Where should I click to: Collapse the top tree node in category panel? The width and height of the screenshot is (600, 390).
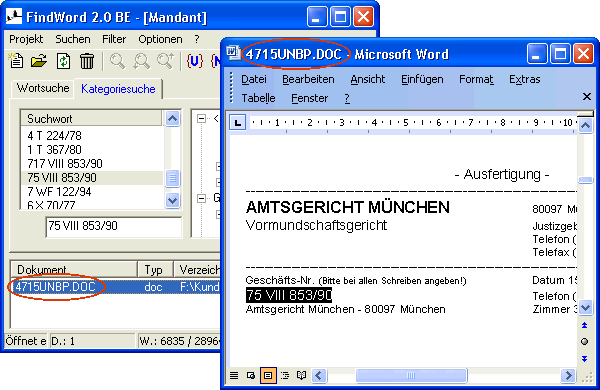[201, 119]
